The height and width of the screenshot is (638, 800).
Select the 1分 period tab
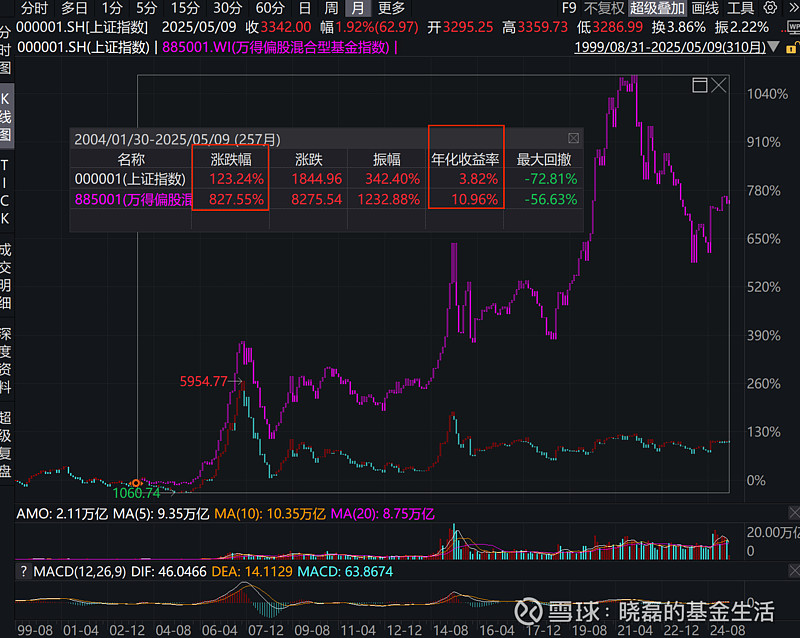coord(112,8)
